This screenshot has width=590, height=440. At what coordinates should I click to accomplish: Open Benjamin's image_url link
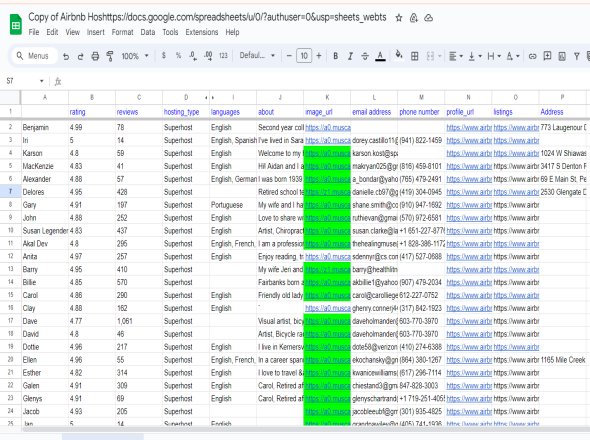click(x=328, y=128)
